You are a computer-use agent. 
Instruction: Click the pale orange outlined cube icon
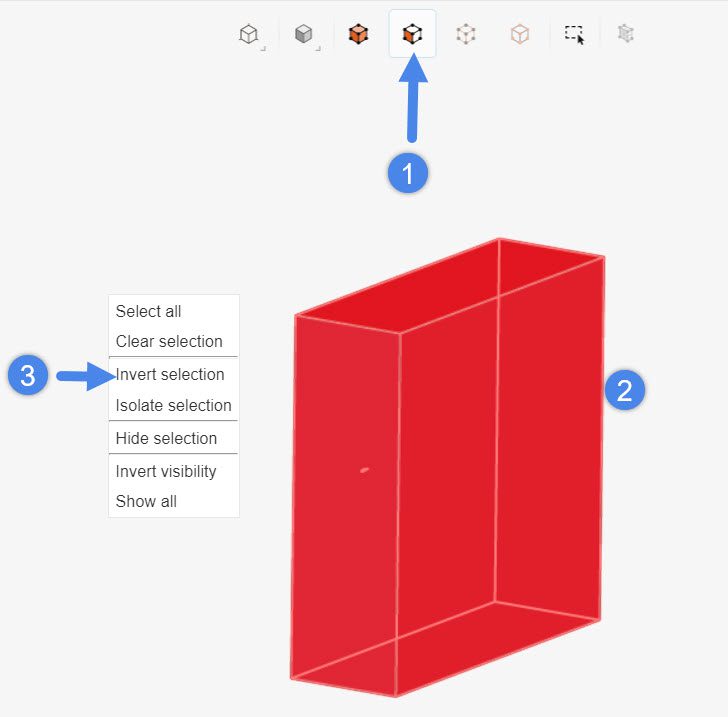click(520, 34)
